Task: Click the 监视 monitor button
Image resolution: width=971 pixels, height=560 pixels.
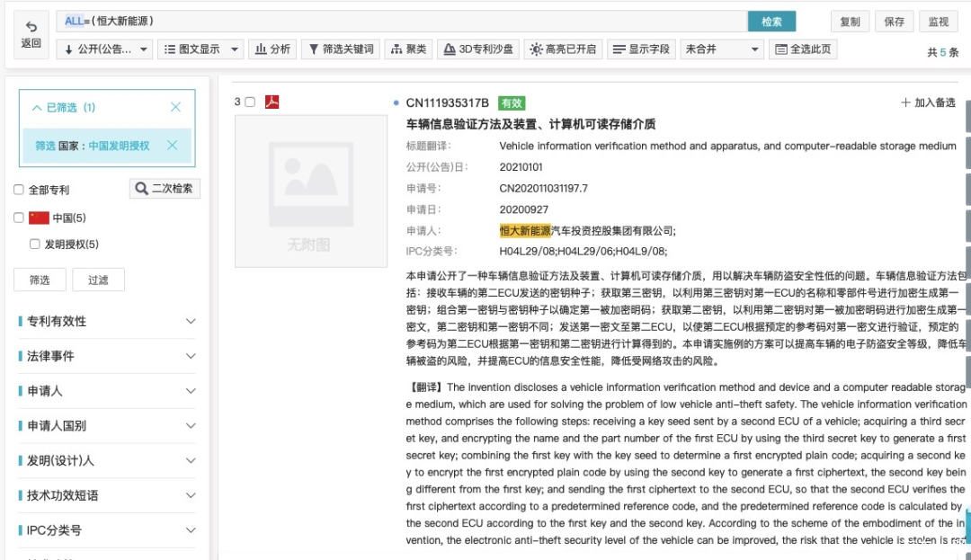Action: [x=938, y=22]
